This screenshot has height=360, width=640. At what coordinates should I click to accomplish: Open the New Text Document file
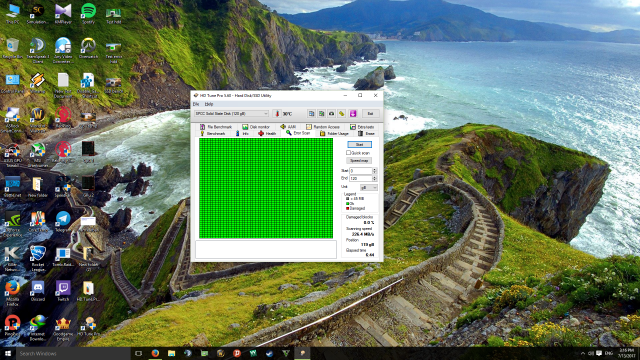[x=63, y=85]
